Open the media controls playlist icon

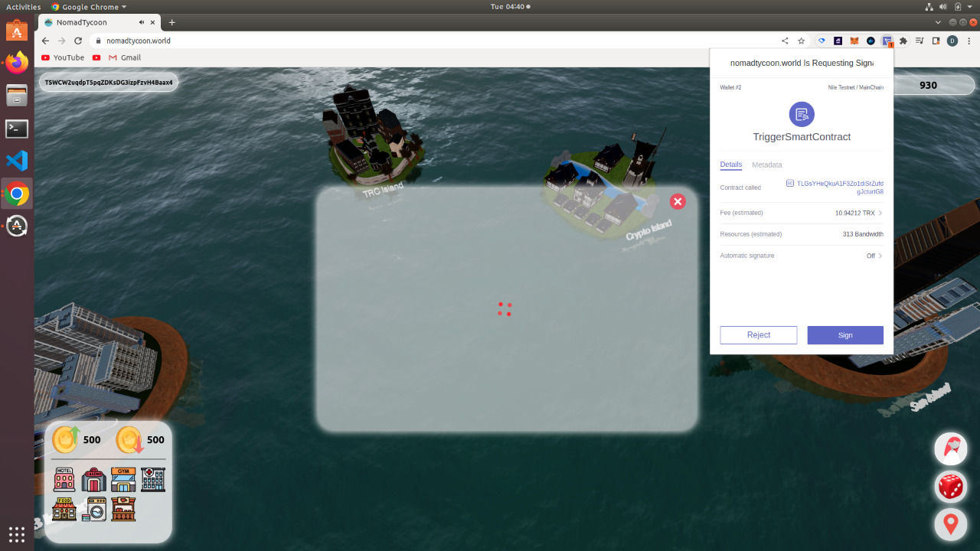920,41
